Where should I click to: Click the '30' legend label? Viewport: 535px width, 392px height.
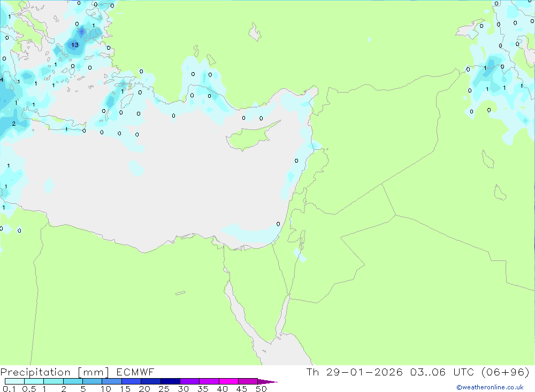tap(184, 389)
